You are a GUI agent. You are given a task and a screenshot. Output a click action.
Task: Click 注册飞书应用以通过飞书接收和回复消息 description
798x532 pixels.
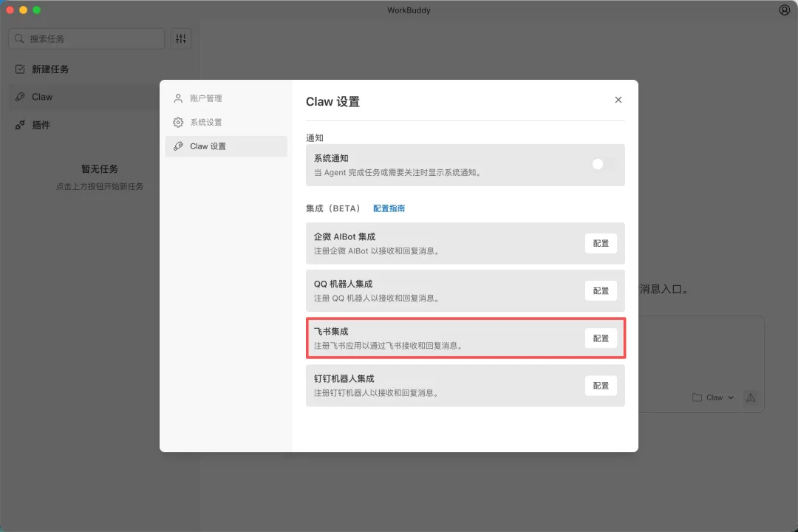[x=389, y=346]
